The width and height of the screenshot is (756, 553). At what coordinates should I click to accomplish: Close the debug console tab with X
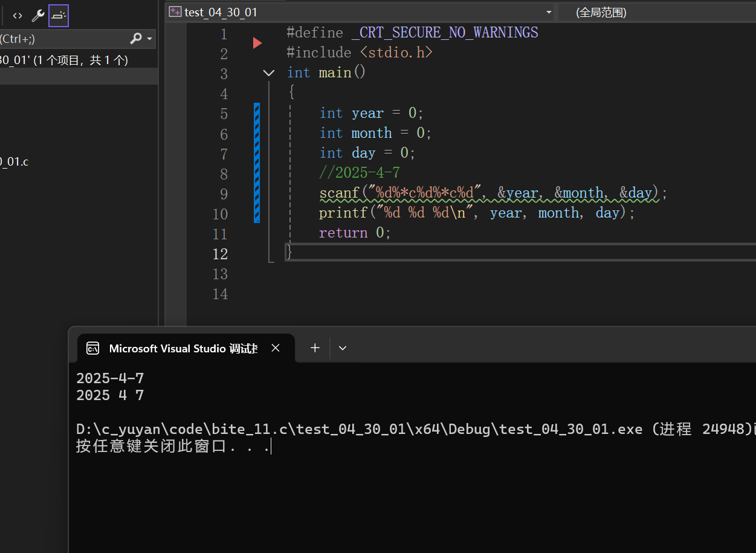[x=276, y=348]
